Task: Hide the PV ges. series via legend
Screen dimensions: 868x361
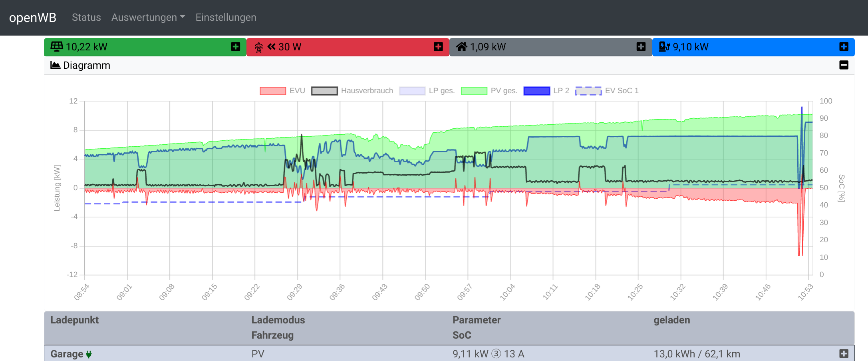Action: coord(489,91)
